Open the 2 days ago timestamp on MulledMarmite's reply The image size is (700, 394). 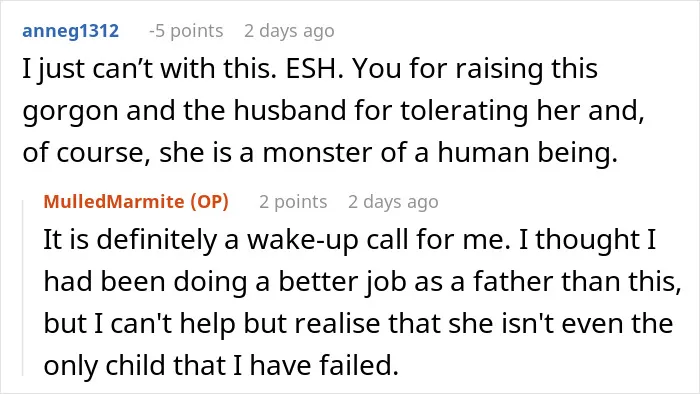click(x=393, y=202)
